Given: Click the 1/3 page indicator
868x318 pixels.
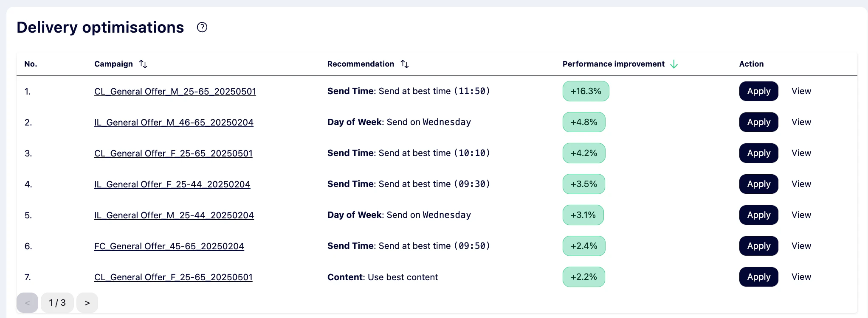Looking at the screenshot, I should 57,303.
